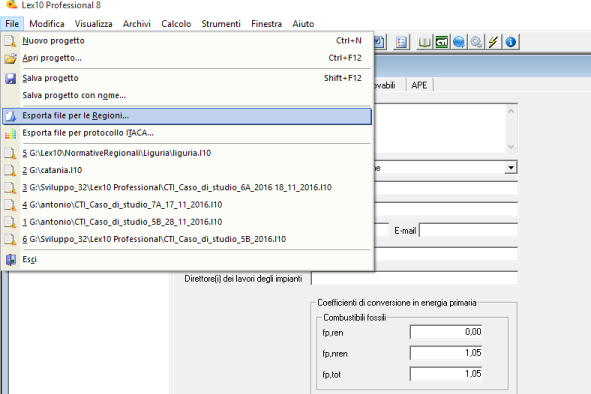
Task: Click the Salva progetto floppy icon
Action: click(11, 78)
